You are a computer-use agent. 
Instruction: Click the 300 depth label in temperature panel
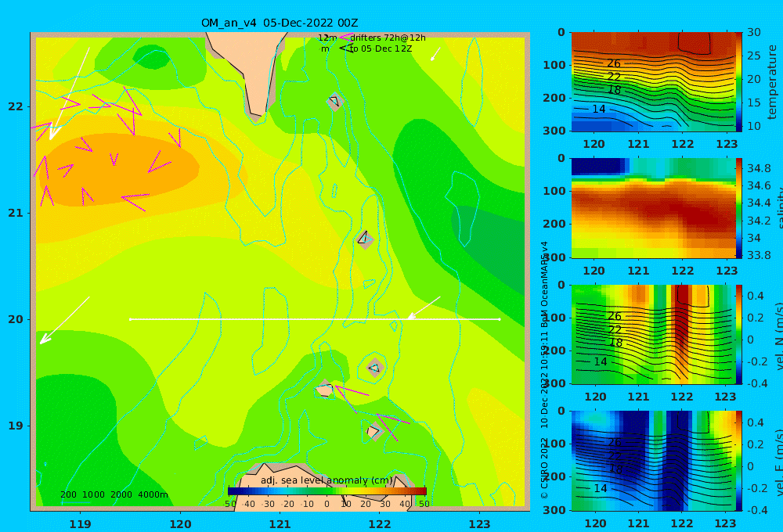coord(554,131)
